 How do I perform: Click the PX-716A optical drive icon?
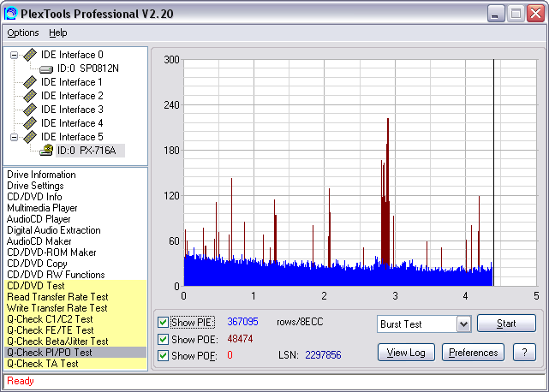pos(46,150)
